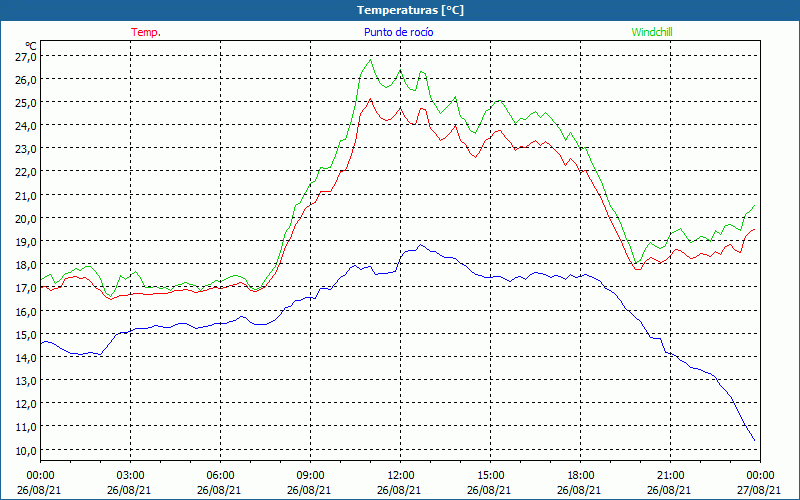Click the '26/08/21' date under 18:00

pos(579,490)
